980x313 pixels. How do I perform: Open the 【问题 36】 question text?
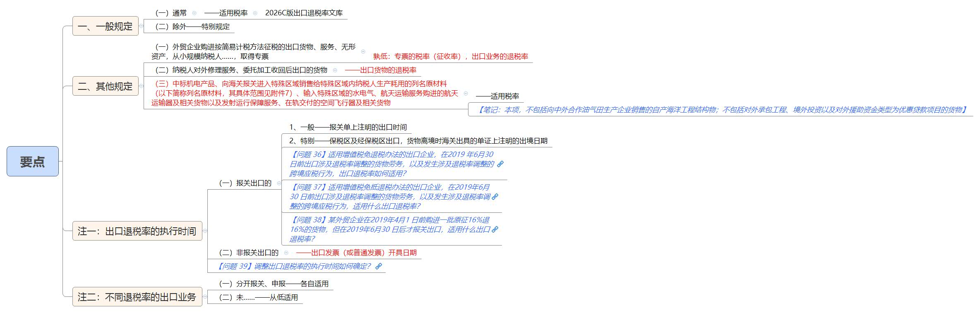pyautogui.click(x=392, y=164)
